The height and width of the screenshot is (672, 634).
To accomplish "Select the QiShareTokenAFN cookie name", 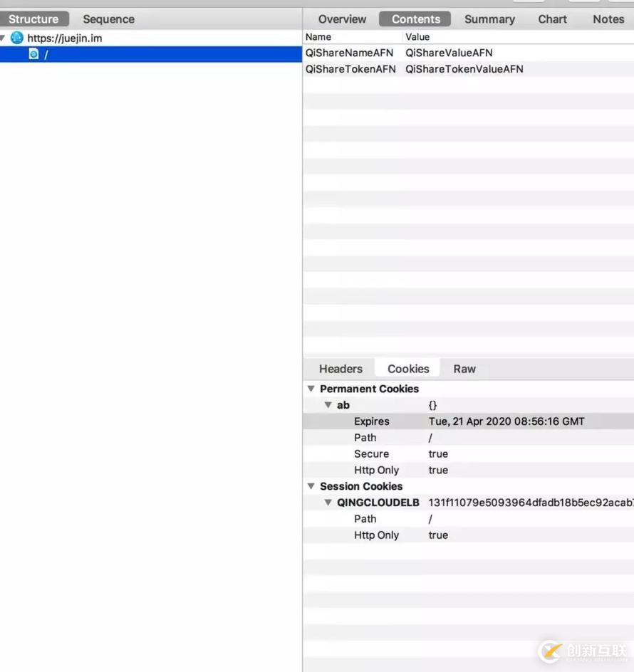I will pyautogui.click(x=350, y=69).
